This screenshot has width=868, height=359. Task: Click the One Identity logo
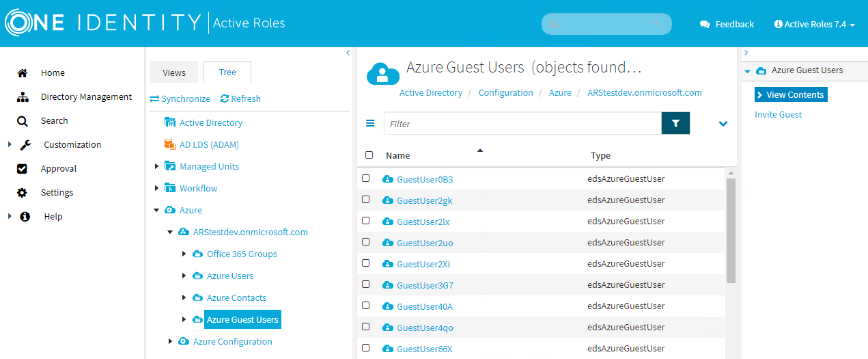point(102,23)
